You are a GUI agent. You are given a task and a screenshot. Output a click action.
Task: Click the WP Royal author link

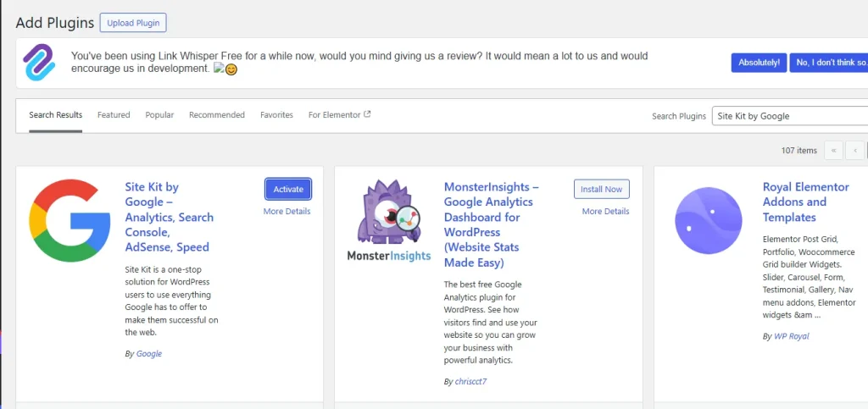coord(791,336)
